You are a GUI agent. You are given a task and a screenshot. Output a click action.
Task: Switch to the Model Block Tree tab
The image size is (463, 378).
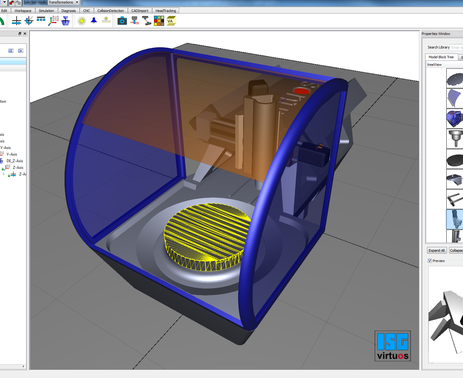pyautogui.click(x=441, y=57)
